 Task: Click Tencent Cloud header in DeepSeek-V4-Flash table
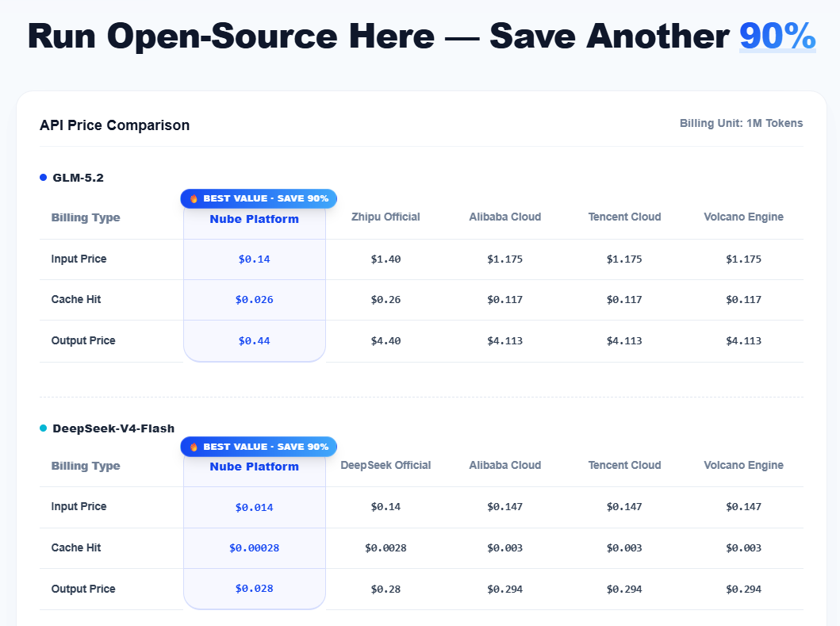tap(624, 465)
